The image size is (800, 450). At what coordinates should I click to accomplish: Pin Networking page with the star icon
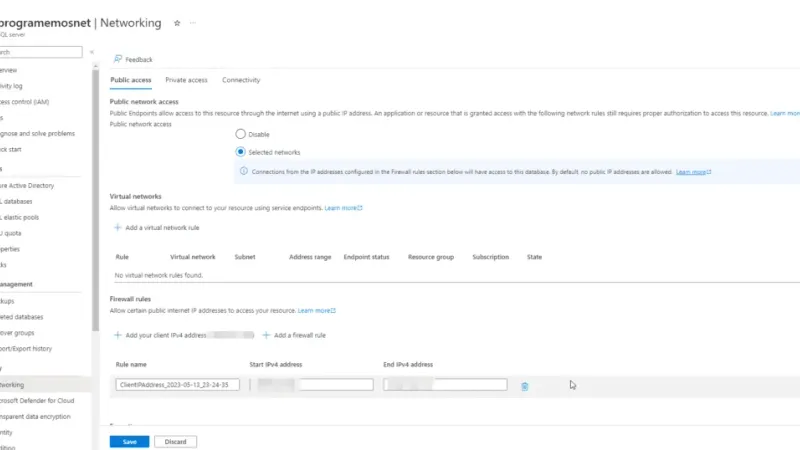177,22
